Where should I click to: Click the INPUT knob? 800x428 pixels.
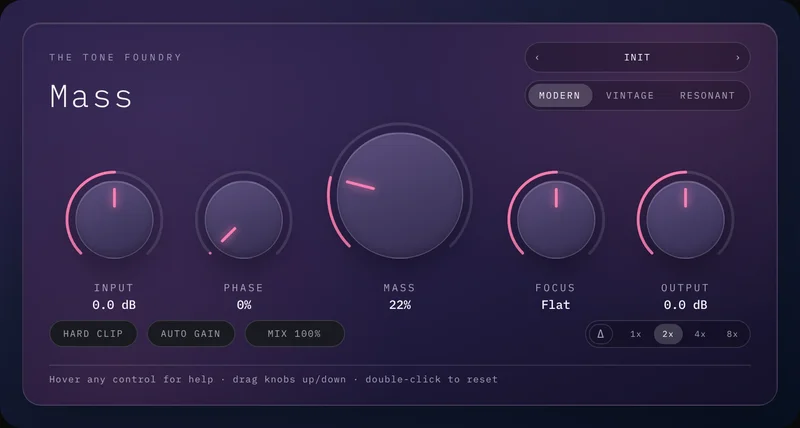(114, 219)
